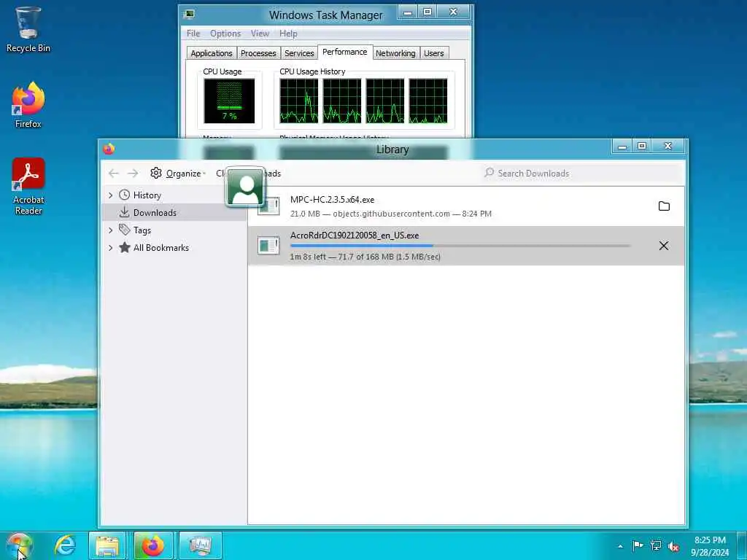Viewport: 747px width, 560px height.
Task: Click the user avatar thumbnail overlay
Action: click(245, 187)
